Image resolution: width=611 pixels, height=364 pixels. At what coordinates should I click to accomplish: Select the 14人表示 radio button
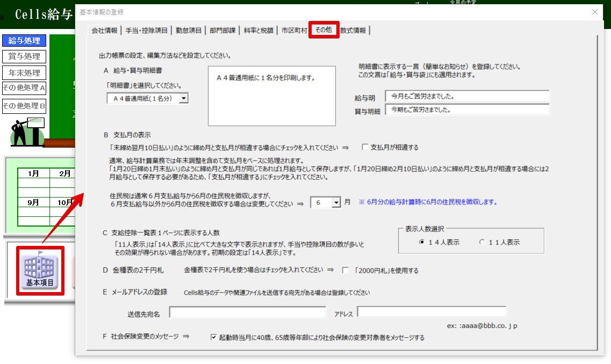point(422,242)
